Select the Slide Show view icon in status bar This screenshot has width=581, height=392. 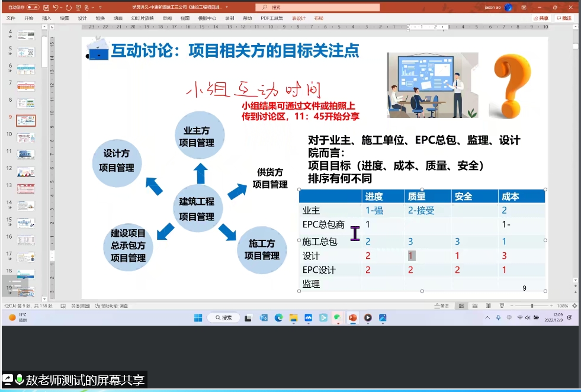502,304
